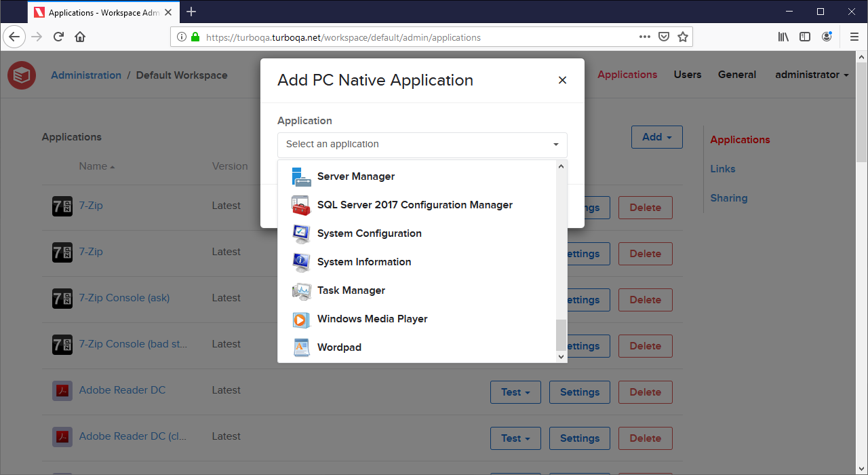Switch to the Users section

687,75
